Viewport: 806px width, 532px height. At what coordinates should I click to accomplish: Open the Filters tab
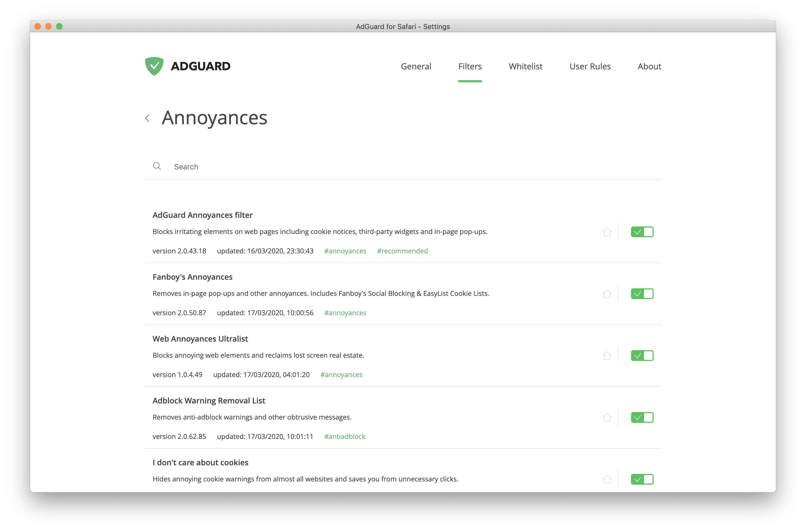(x=469, y=66)
